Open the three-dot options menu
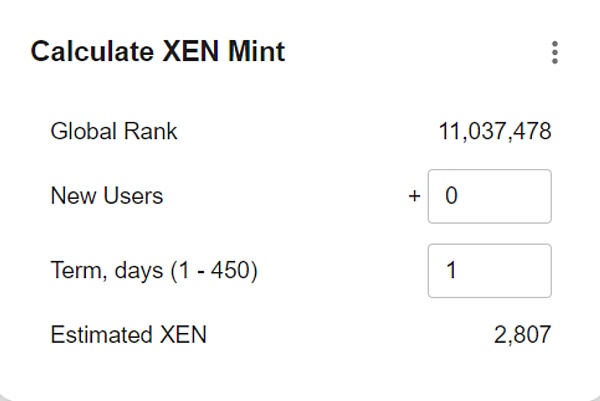 [x=555, y=53]
